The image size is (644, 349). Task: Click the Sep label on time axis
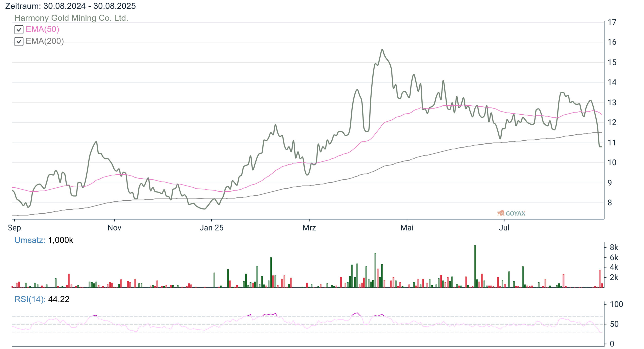(x=14, y=228)
